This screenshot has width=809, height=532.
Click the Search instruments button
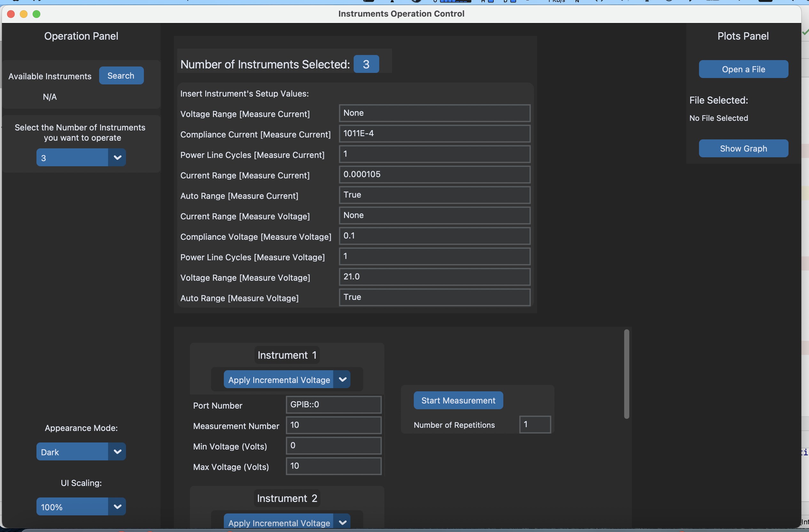(x=121, y=75)
